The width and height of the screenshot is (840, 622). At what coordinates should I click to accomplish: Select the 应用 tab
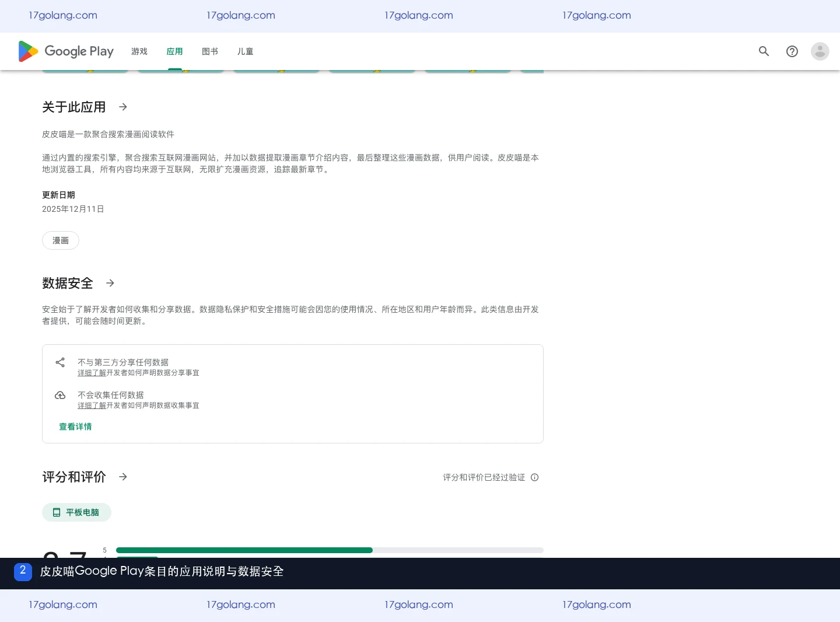click(x=175, y=51)
